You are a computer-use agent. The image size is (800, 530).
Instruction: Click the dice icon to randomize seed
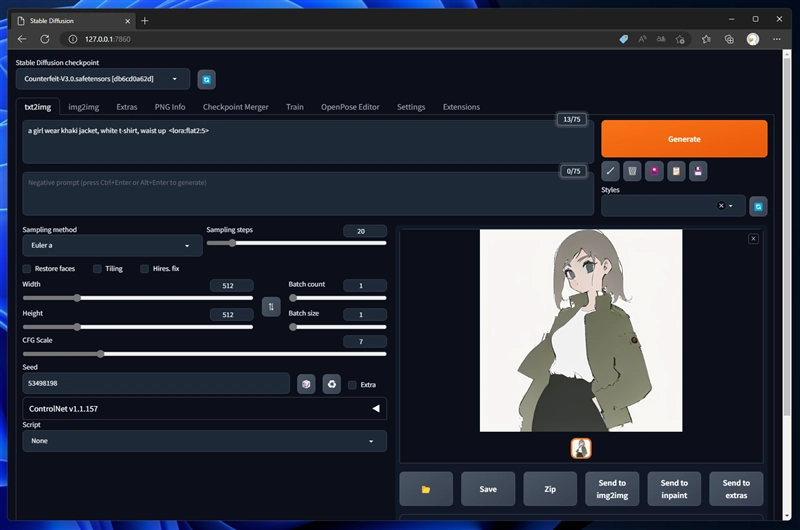307,384
